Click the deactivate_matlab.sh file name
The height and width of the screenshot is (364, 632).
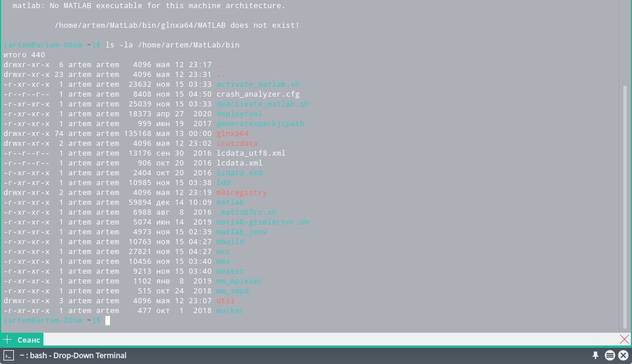262,104
